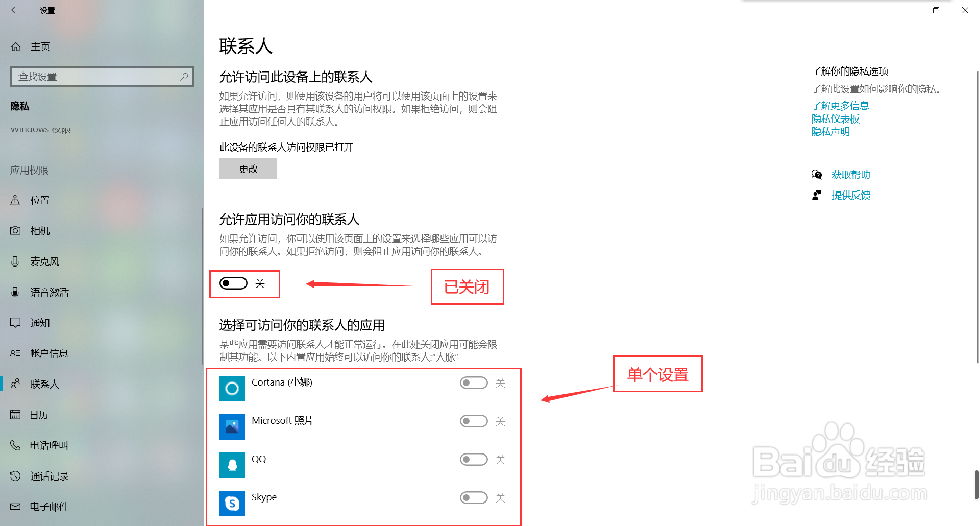Toggle contacts access for Microsoft 照片
This screenshot has height=526, width=980.
[474, 421]
